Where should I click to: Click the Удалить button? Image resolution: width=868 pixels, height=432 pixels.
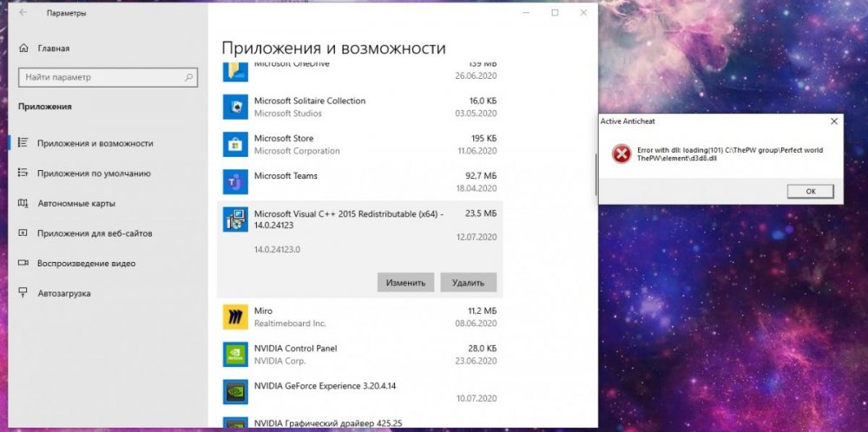click(469, 283)
